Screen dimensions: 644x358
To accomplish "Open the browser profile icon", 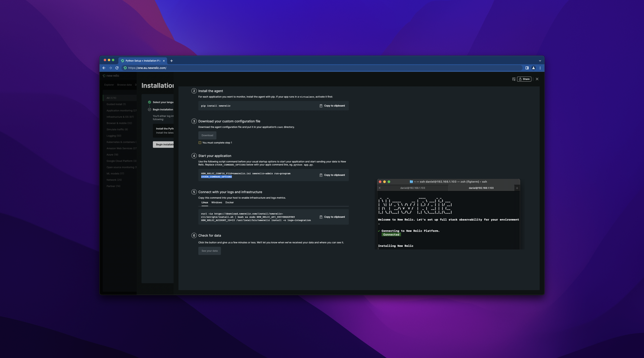I will (533, 68).
